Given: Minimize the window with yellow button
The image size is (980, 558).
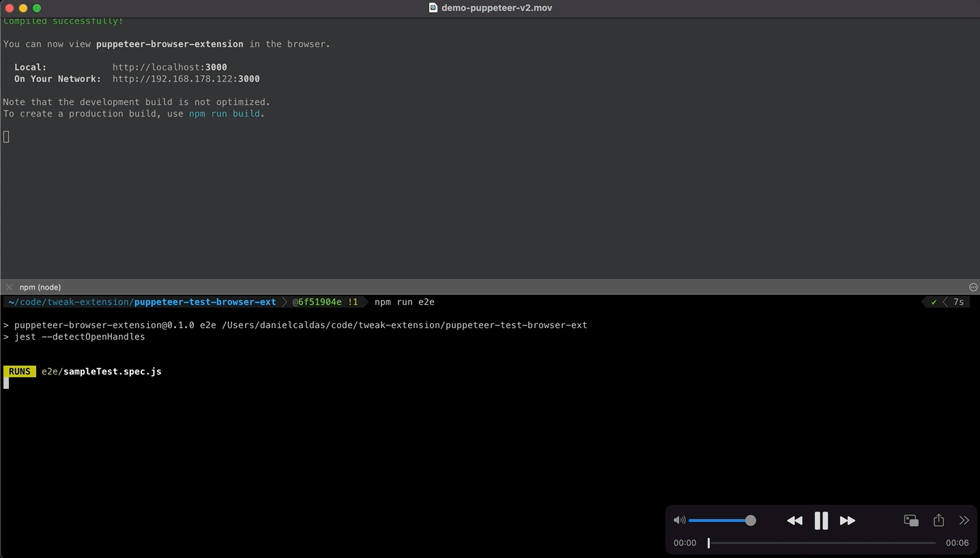Looking at the screenshot, I should click(23, 8).
